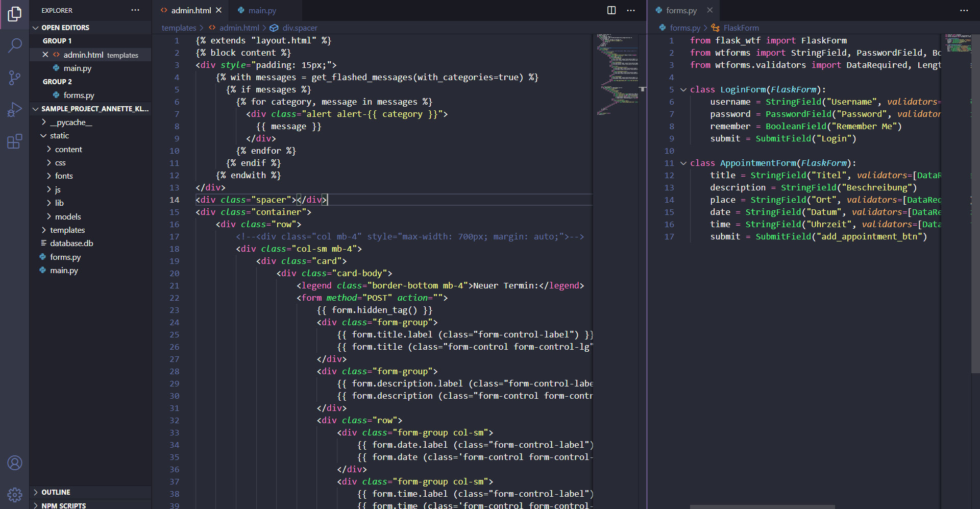
Task: Open the Extensions view
Action: [15, 141]
